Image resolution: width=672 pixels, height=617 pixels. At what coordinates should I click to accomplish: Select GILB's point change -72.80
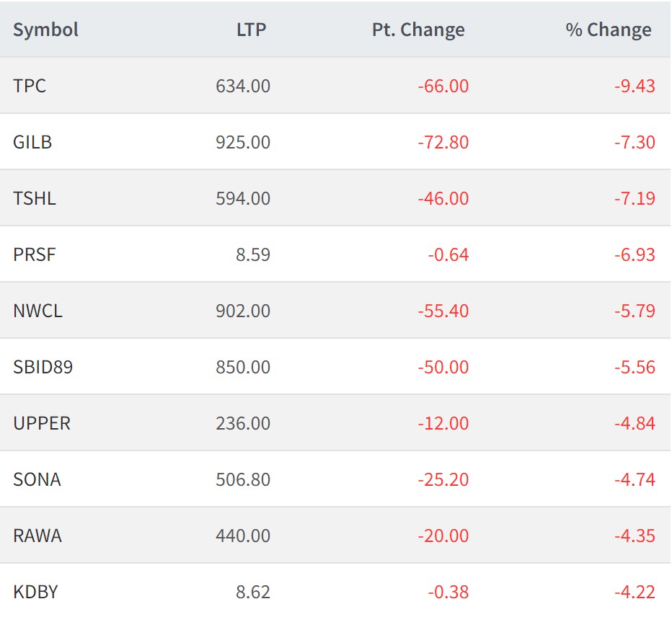pyautogui.click(x=443, y=142)
